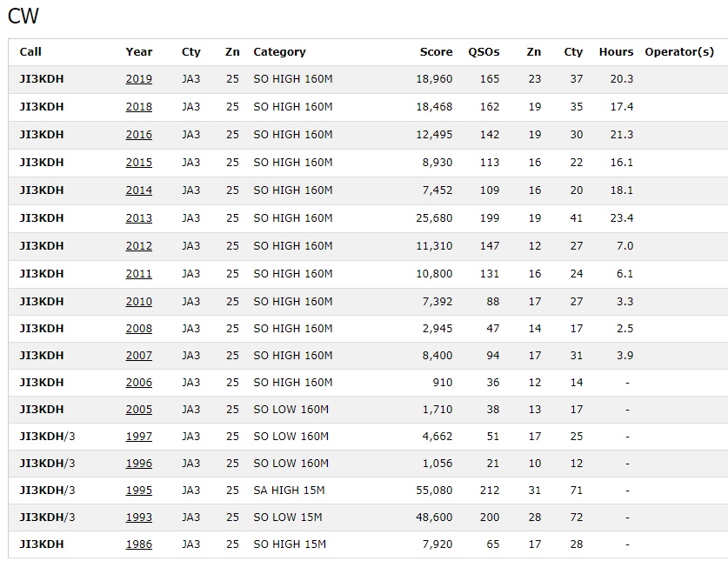
Task: Open the 2018 year link
Action: click(139, 107)
